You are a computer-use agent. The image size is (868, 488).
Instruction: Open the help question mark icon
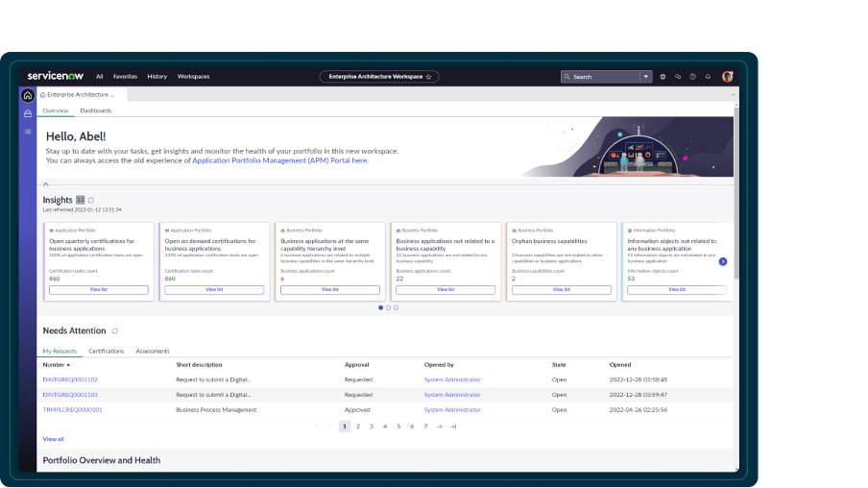coord(692,77)
